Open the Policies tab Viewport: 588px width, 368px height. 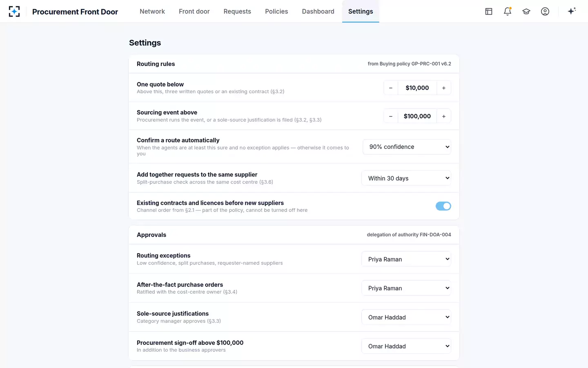(276, 11)
